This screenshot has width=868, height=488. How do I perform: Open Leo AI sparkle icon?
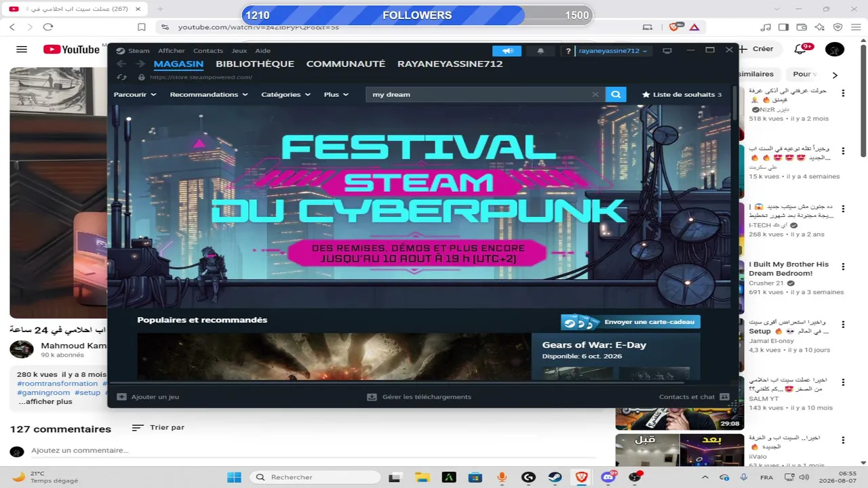[x=820, y=27]
